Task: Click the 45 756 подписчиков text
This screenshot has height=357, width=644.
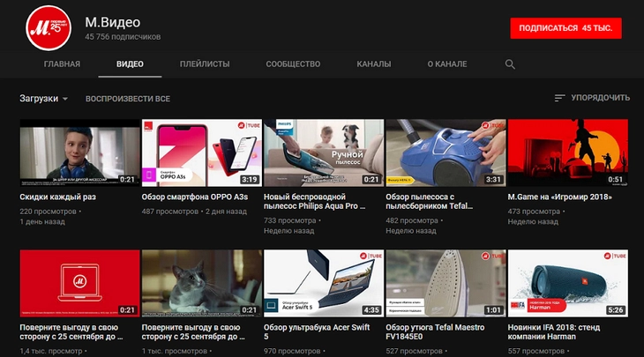Action: [x=123, y=37]
